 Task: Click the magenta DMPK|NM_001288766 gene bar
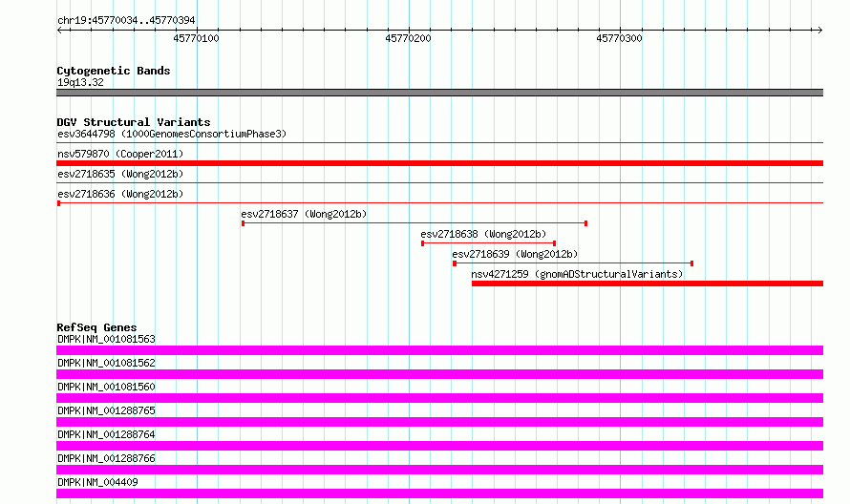[x=439, y=470]
